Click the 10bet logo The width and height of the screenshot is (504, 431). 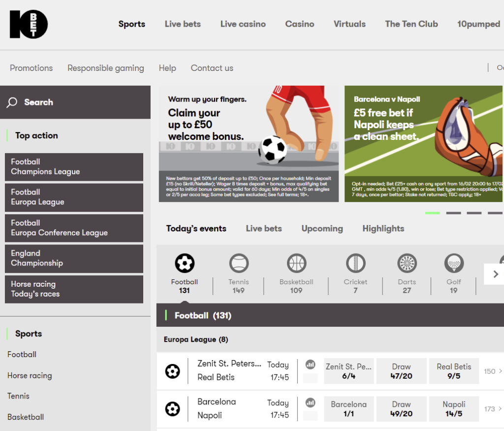pyautogui.click(x=29, y=24)
